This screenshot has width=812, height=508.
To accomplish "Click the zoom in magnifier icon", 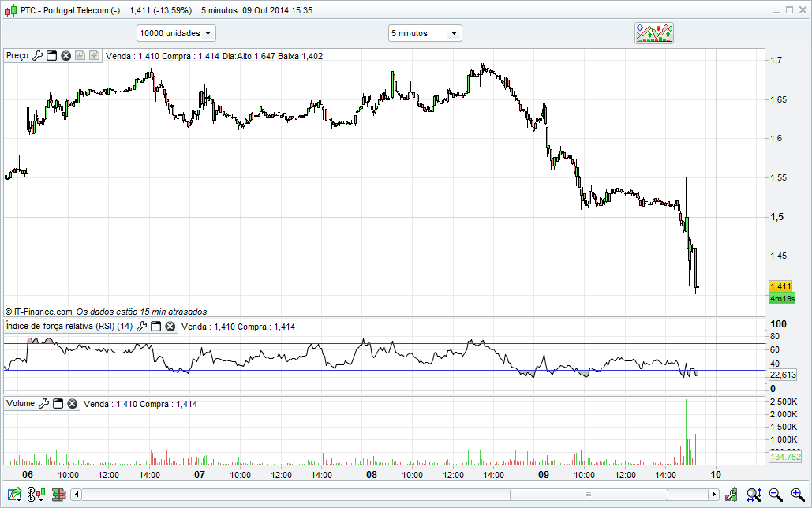I will (x=797, y=495).
